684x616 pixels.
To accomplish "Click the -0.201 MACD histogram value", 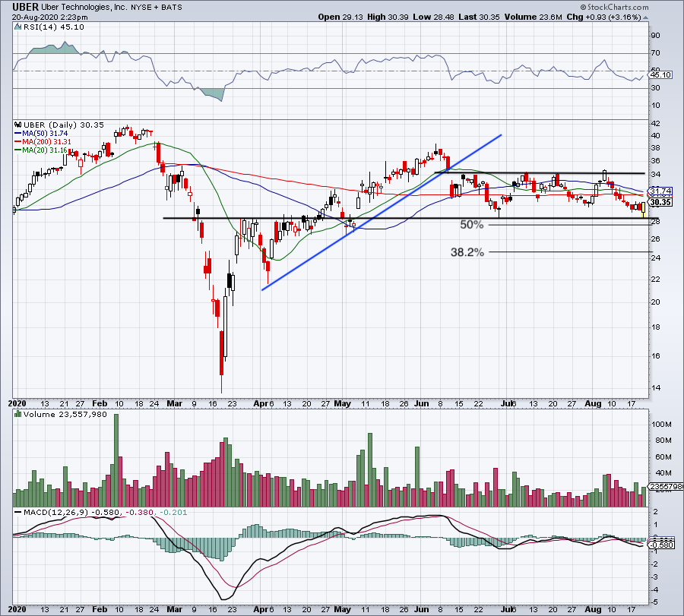I will coord(173,512).
